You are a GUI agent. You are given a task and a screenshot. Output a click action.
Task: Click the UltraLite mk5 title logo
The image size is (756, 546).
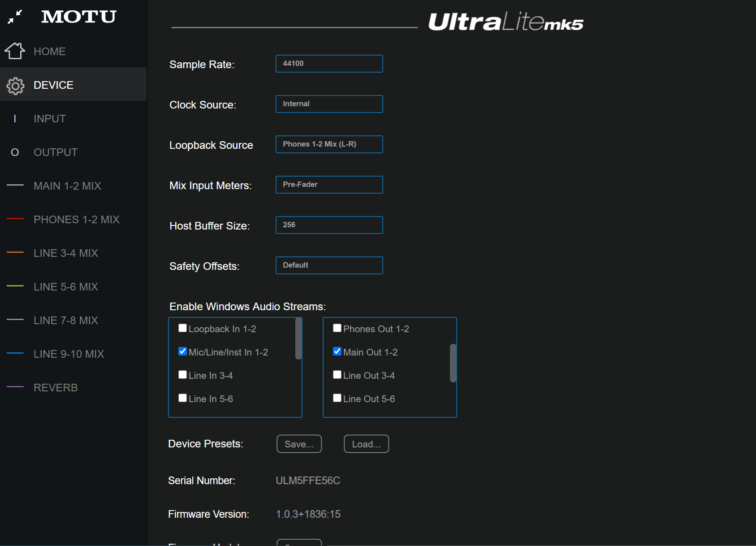coord(506,22)
